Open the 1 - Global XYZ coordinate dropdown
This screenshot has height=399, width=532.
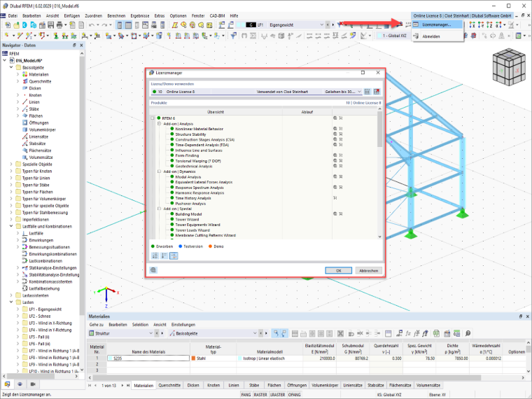coord(394,36)
